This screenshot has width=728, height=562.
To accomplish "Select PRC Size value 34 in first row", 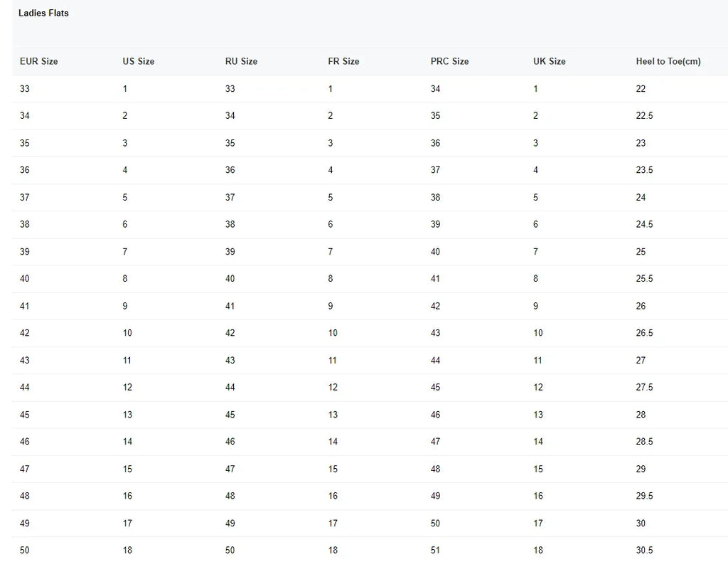I will (435, 89).
